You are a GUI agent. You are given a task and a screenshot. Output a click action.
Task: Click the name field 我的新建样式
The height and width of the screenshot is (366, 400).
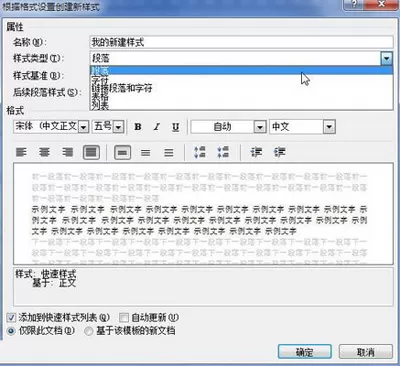(241, 42)
